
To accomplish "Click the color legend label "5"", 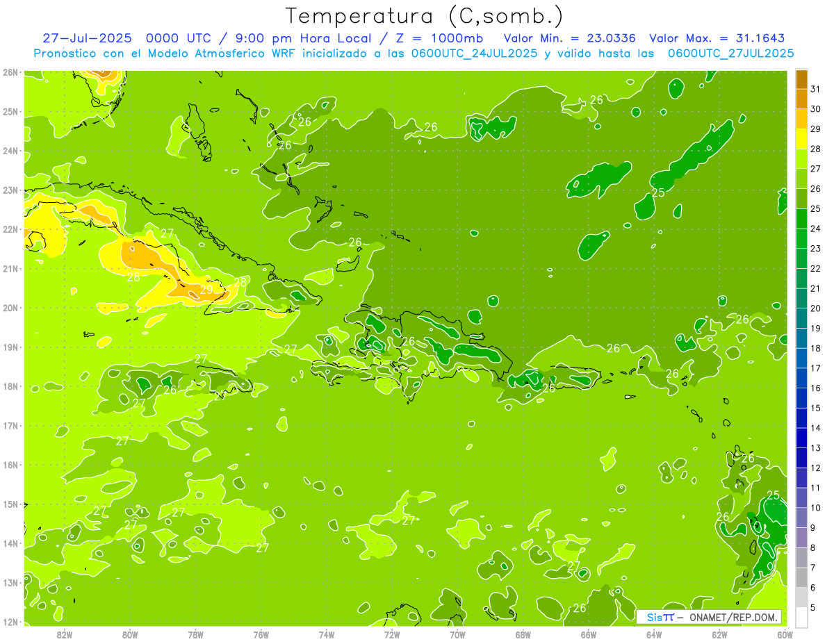I will (x=812, y=608).
